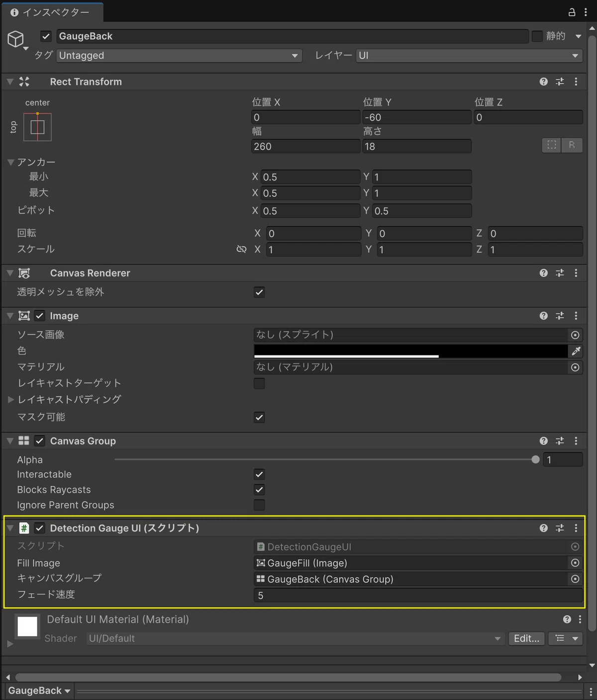Open the anchor presets box
This screenshot has height=700, width=597.
click(37, 127)
